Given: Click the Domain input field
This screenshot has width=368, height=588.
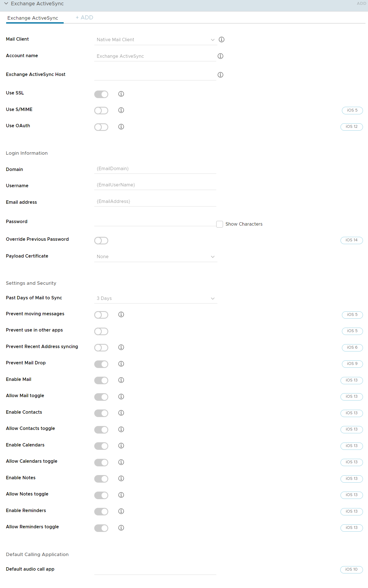Looking at the screenshot, I should click(155, 169).
